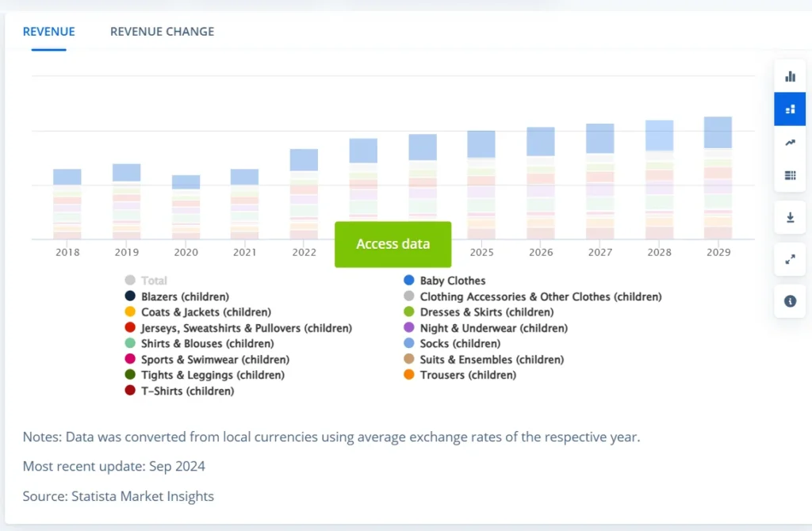Switch to the line chart view icon
812x531 pixels.
click(x=790, y=142)
